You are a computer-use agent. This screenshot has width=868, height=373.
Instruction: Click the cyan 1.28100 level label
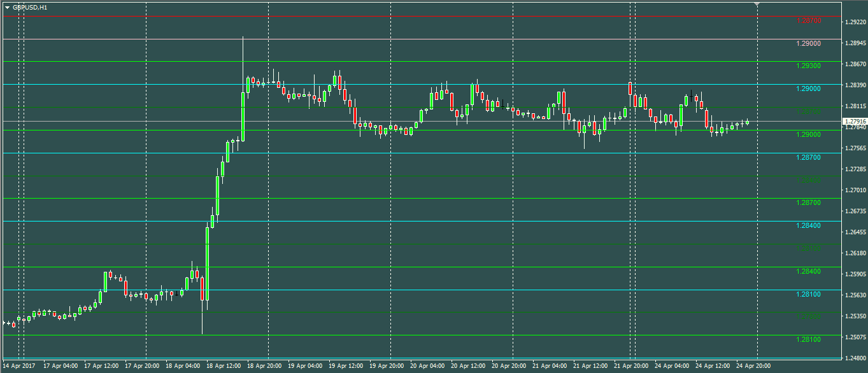[x=808, y=295]
